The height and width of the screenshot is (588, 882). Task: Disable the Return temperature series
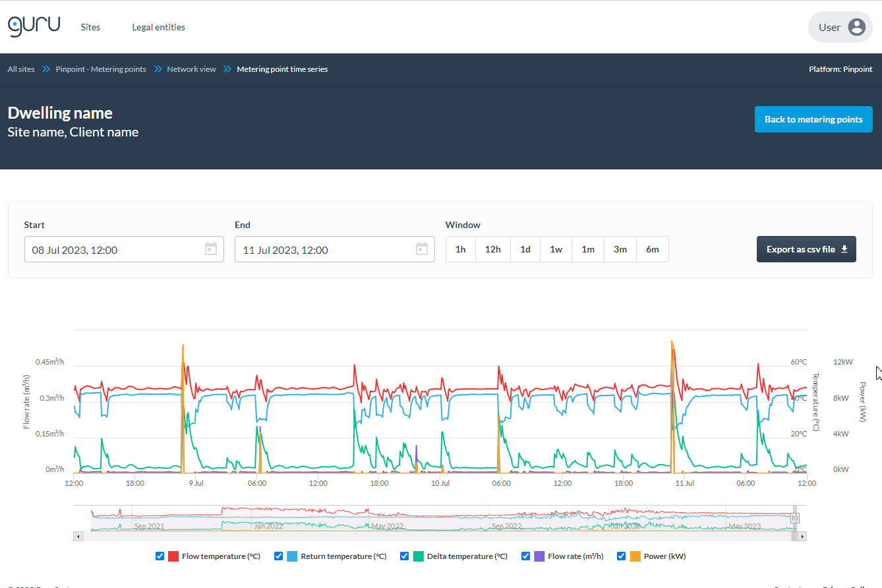pyautogui.click(x=278, y=556)
